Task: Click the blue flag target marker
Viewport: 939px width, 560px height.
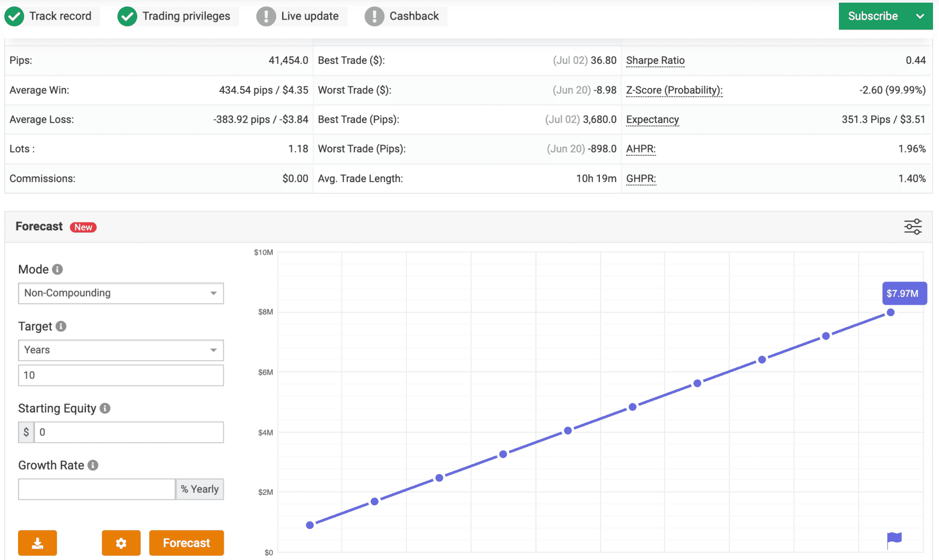Action: click(894, 539)
